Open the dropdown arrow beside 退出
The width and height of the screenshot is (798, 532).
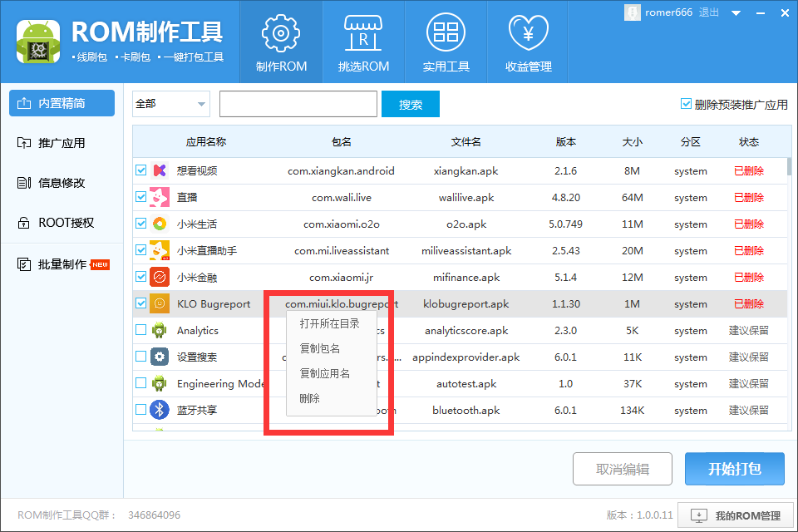pyautogui.click(x=735, y=12)
